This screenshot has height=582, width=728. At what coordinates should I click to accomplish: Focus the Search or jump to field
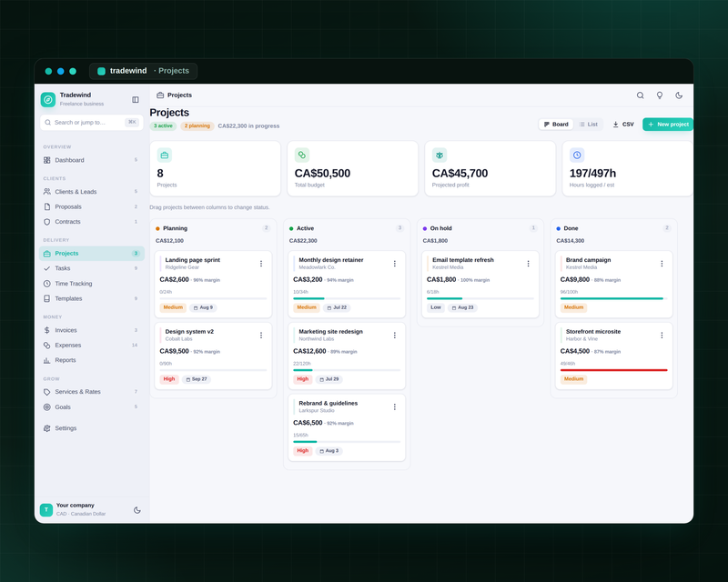pyautogui.click(x=92, y=123)
